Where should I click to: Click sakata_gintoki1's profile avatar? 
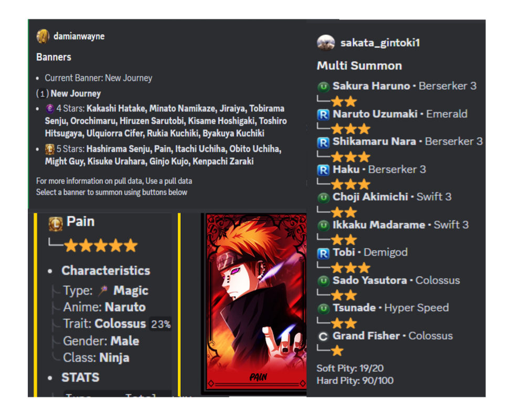click(x=325, y=43)
